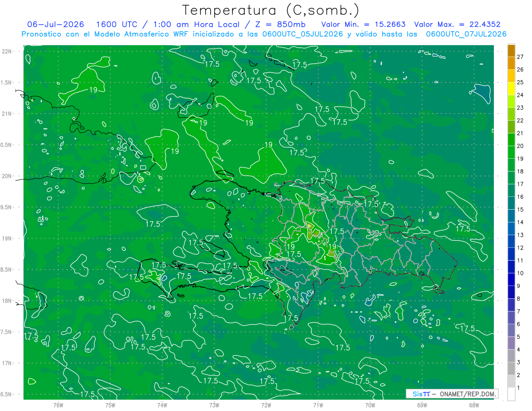This screenshot has width=532, height=411.
Task: Click the dark orange colorbar swatch above 27
Action: [511, 51]
